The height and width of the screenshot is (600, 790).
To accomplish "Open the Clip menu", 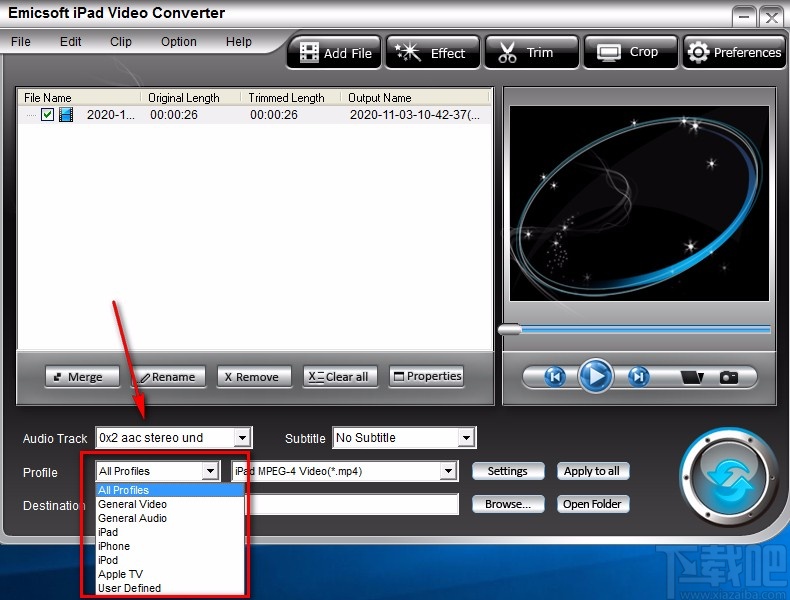I will (x=121, y=41).
